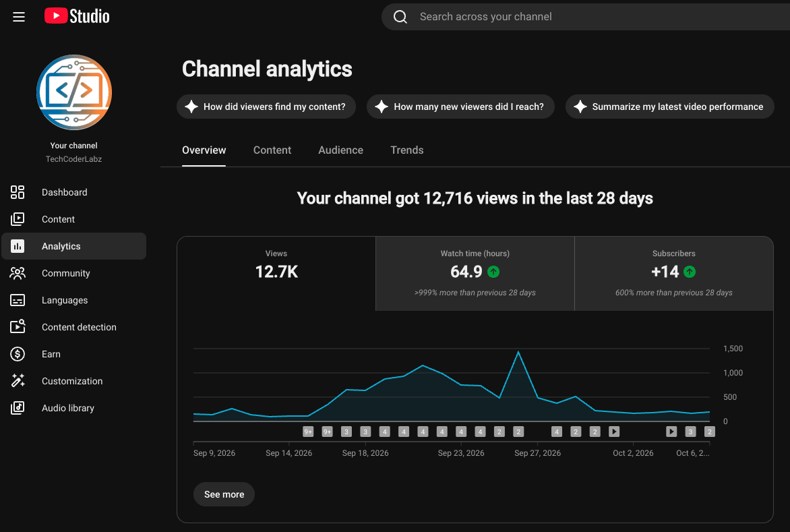Click the YouTube Studio logo

(x=77, y=16)
